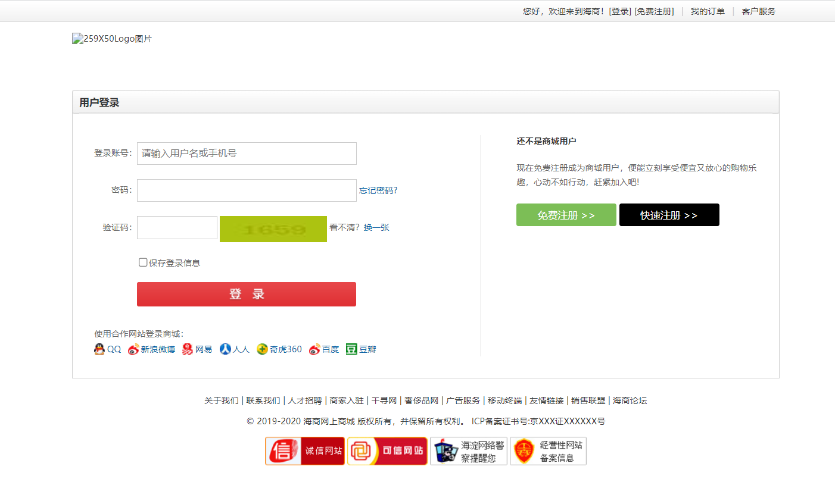Click the 259X50 Logo image
Screen dimensions: 835x504
pos(112,39)
